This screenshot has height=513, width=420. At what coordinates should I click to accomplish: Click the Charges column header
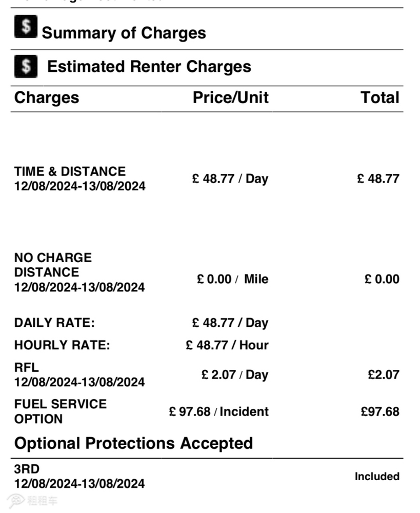[47, 98]
